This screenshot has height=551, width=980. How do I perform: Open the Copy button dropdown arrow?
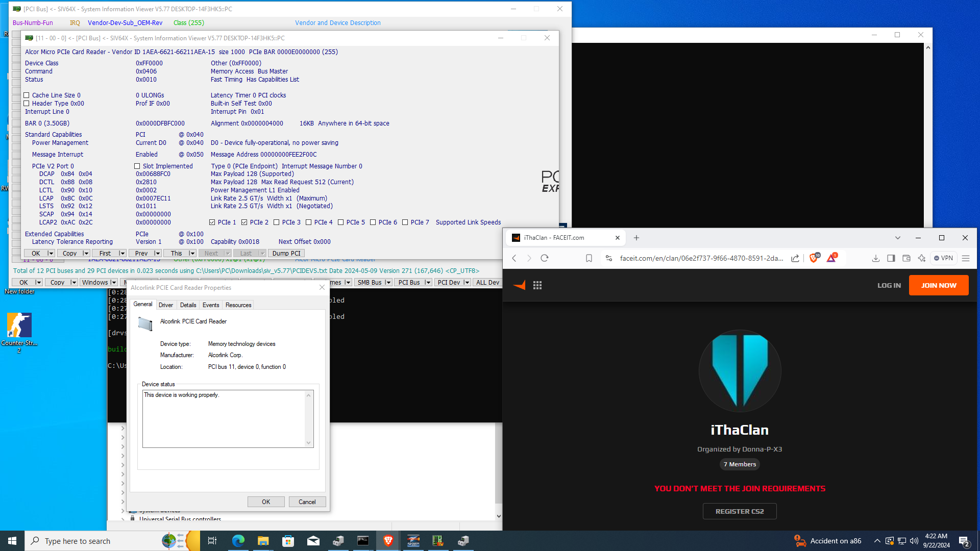pyautogui.click(x=86, y=254)
